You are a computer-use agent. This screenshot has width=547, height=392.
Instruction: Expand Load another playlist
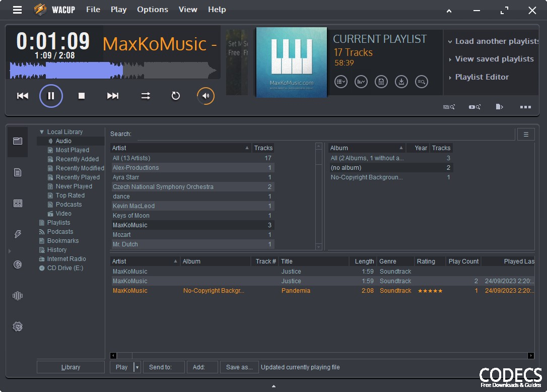pyautogui.click(x=493, y=41)
